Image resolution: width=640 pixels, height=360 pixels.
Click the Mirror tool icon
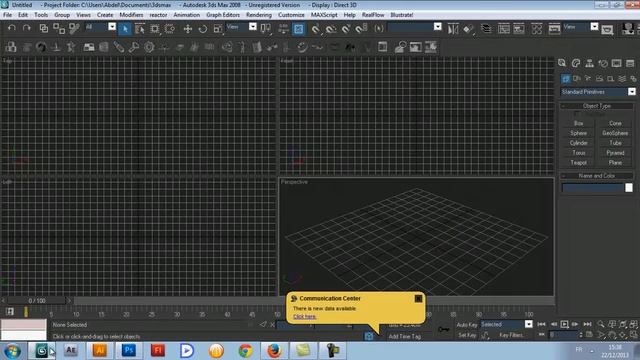click(x=453, y=29)
